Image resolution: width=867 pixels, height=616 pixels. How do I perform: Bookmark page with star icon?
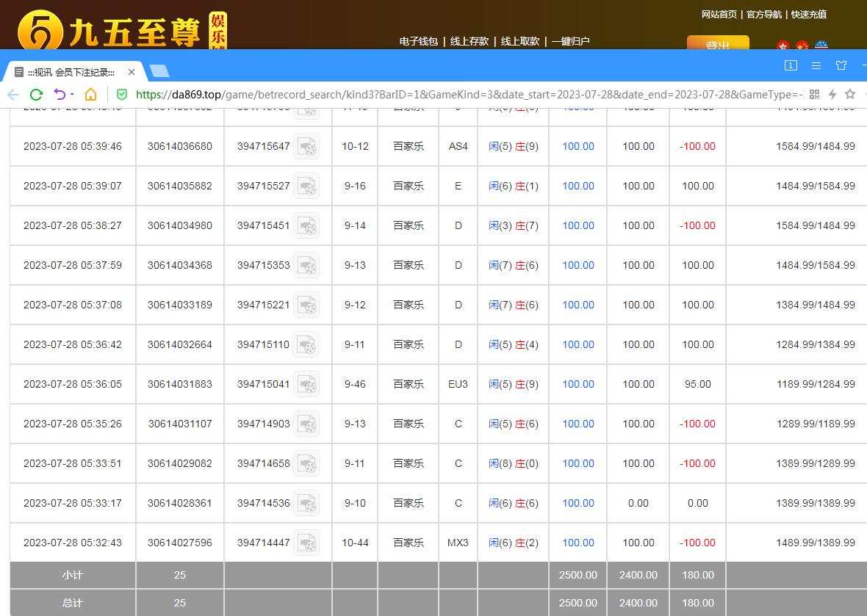click(850, 95)
